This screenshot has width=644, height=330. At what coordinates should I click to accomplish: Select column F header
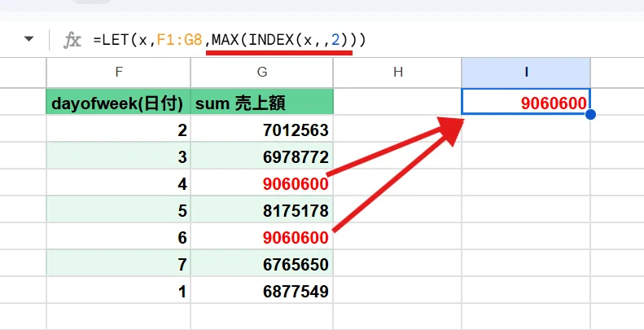click(x=119, y=73)
